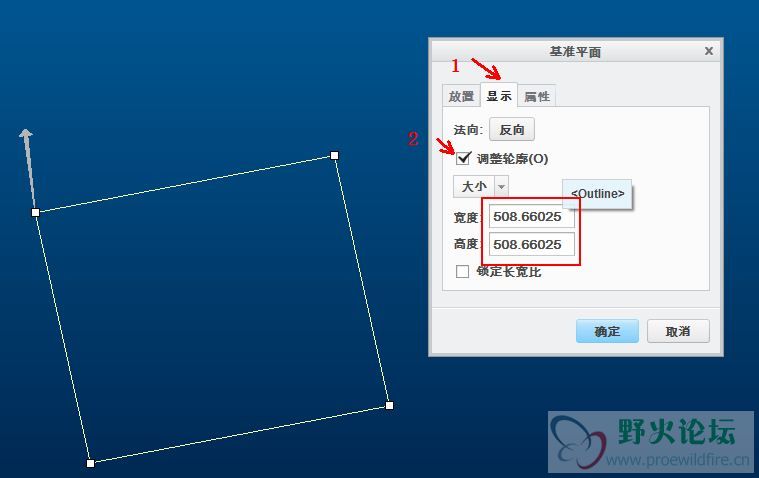Viewport: 759px width, 478px height.
Task: Open the 属性 tab
Action: [537, 96]
